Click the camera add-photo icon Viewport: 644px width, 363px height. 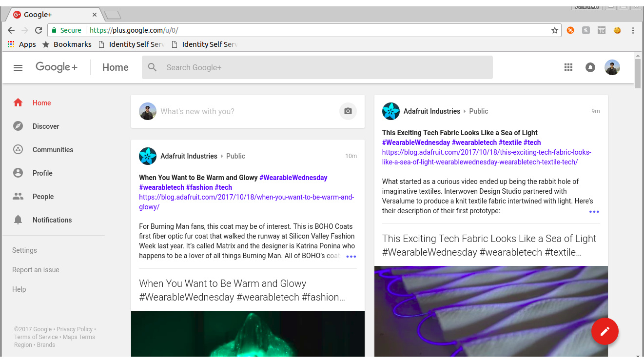tap(348, 111)
